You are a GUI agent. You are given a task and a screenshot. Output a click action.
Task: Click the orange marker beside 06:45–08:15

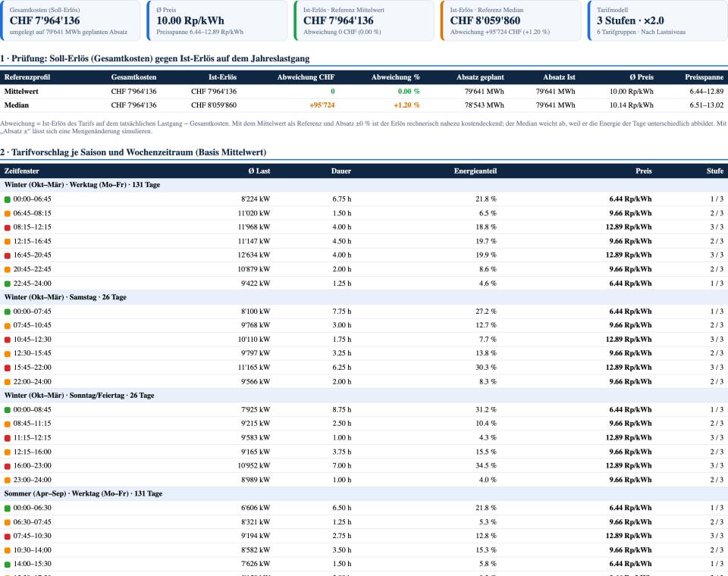[x=8, y=214]
